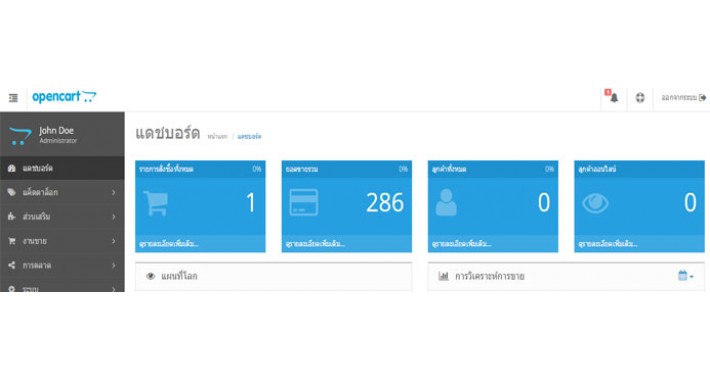Click the แดชบอร์ด page heading
The width and height of the screenshot is (710, 380).
168,133
